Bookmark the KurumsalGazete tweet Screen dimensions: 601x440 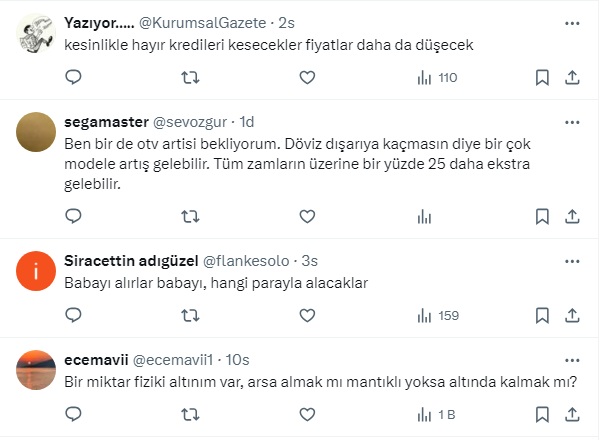pyautogui.click(x=541, y=78)
